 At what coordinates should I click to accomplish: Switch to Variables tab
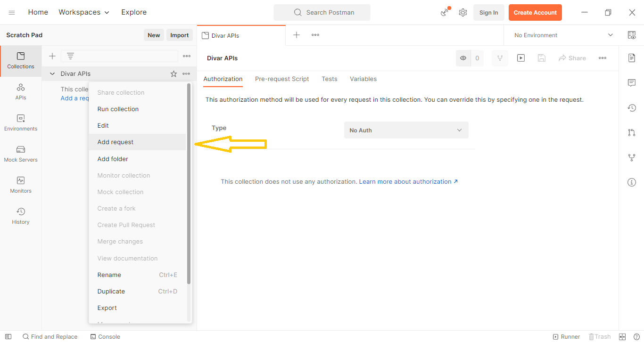pos(363,79)
